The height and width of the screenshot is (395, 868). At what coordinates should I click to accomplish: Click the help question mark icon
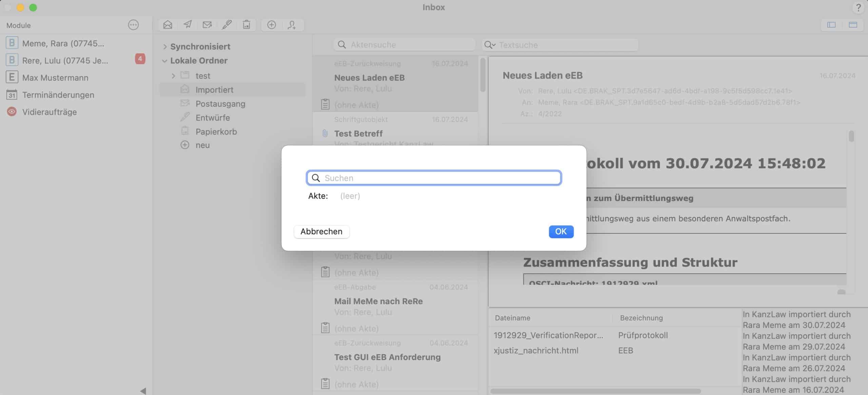point(858,7)
